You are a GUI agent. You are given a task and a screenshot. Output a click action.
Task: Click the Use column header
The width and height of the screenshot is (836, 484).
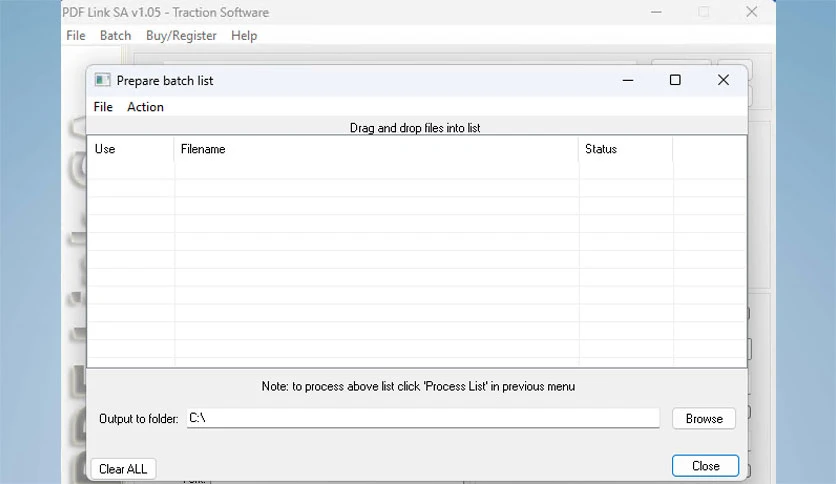(x=131, y=149)
